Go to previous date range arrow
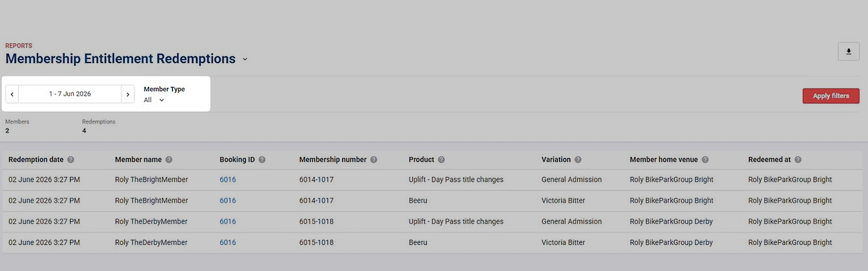 [12, 94]
